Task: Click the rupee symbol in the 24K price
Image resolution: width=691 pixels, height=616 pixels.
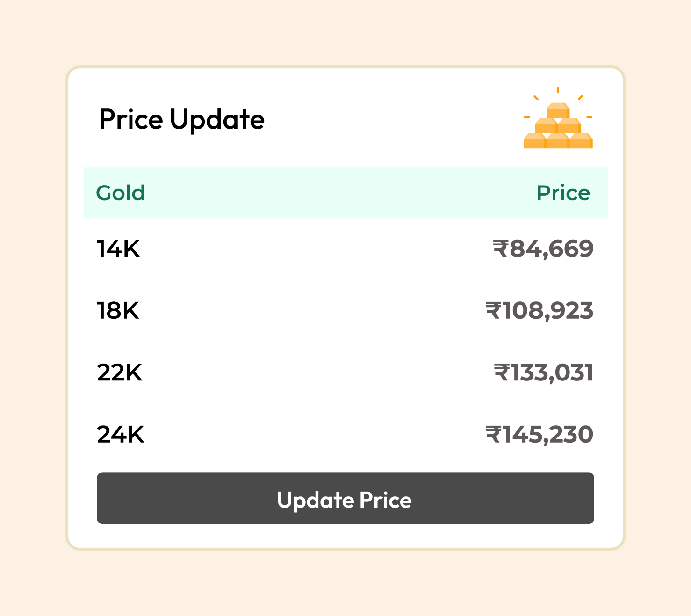Action: click(493, 434)
